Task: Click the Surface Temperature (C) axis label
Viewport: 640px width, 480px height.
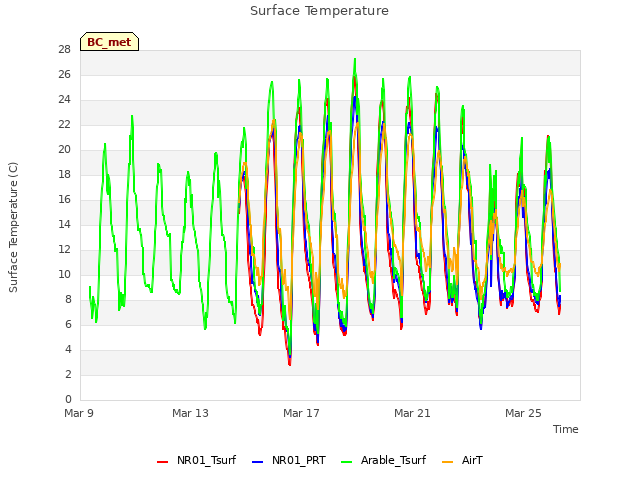Action: (13, 227)
